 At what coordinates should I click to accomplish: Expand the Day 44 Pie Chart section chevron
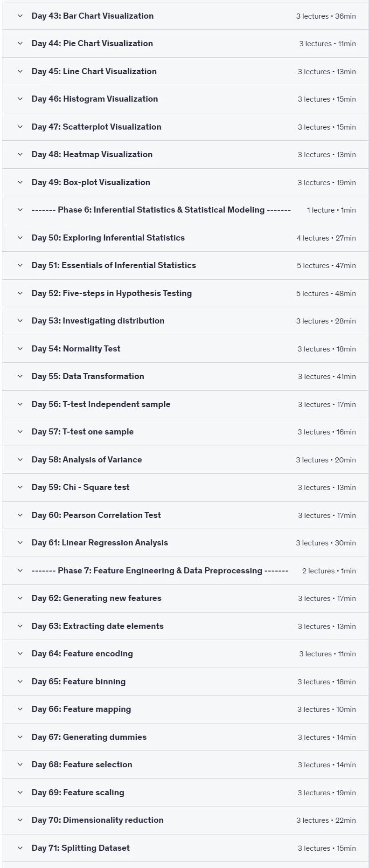[20, 43]
